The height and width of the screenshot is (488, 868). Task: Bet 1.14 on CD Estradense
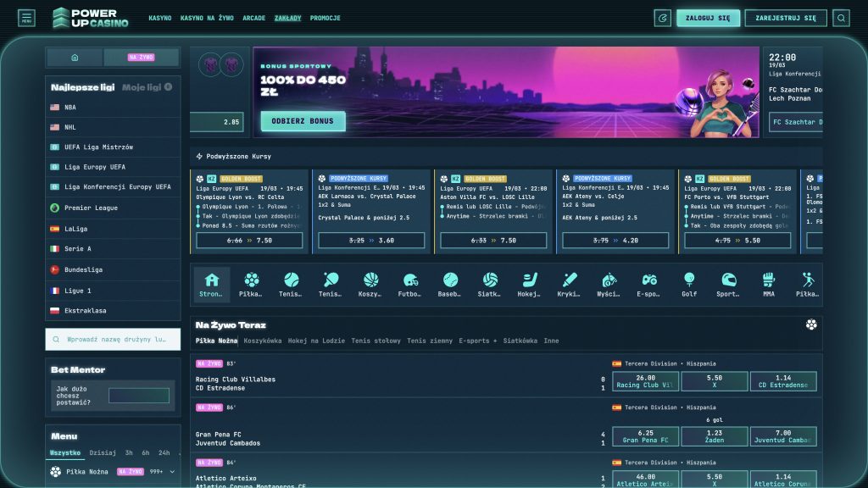783,381
